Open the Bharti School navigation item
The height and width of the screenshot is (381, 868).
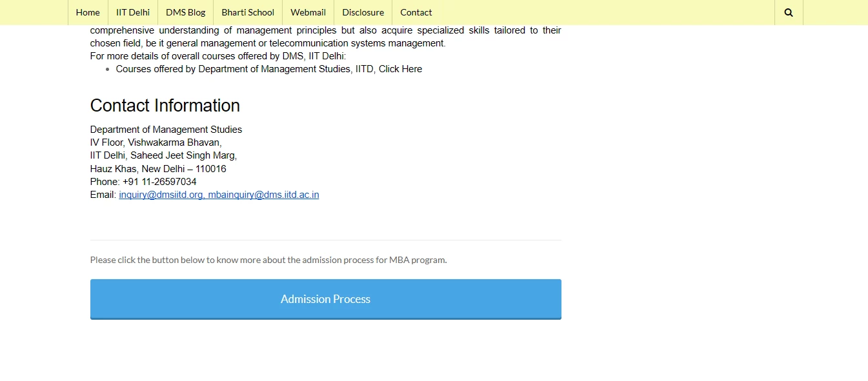tap(247, 12)
